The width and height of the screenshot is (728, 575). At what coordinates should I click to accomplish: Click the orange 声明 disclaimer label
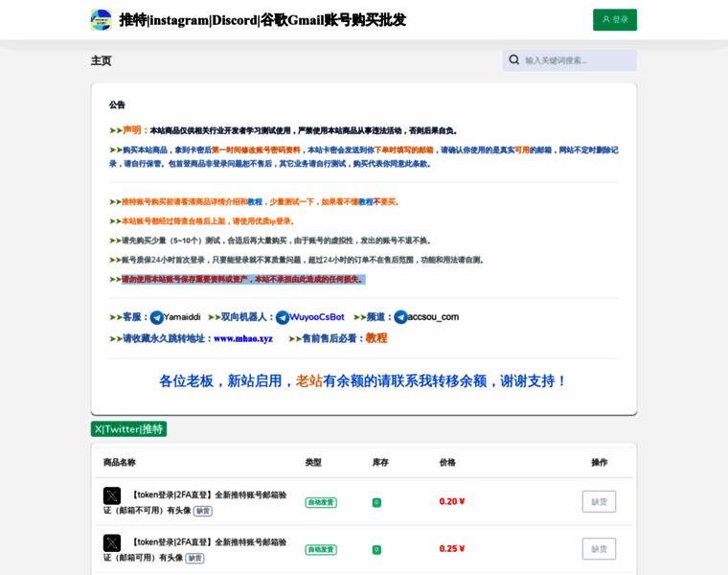click(x=135, y=130)
